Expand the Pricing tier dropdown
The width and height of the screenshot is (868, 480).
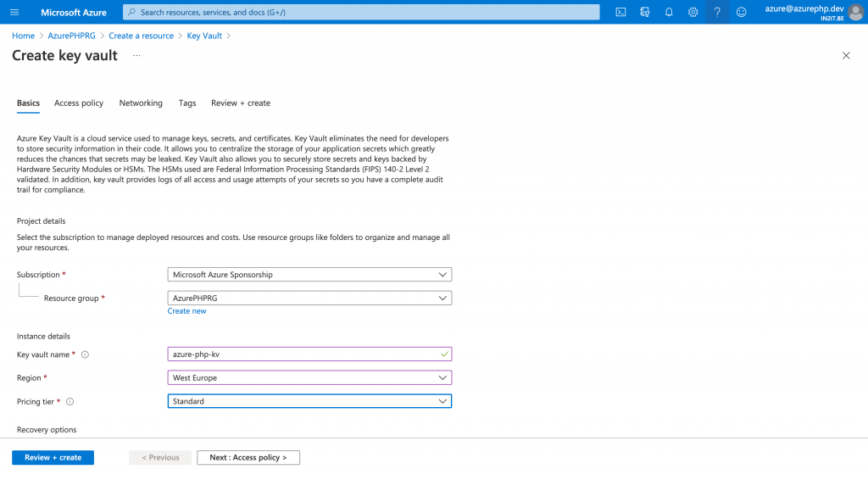[309, 401]
